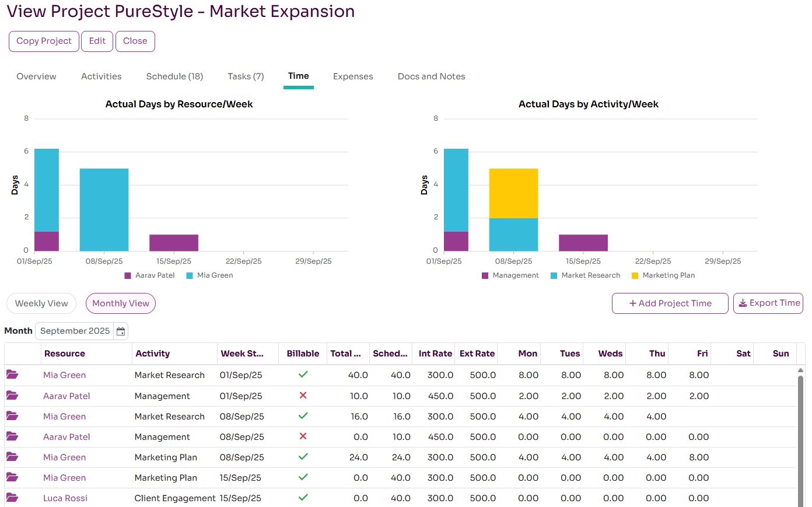Click Marketing Plan yellow legend swatch
812x507 pixels.
click(635, 275)
